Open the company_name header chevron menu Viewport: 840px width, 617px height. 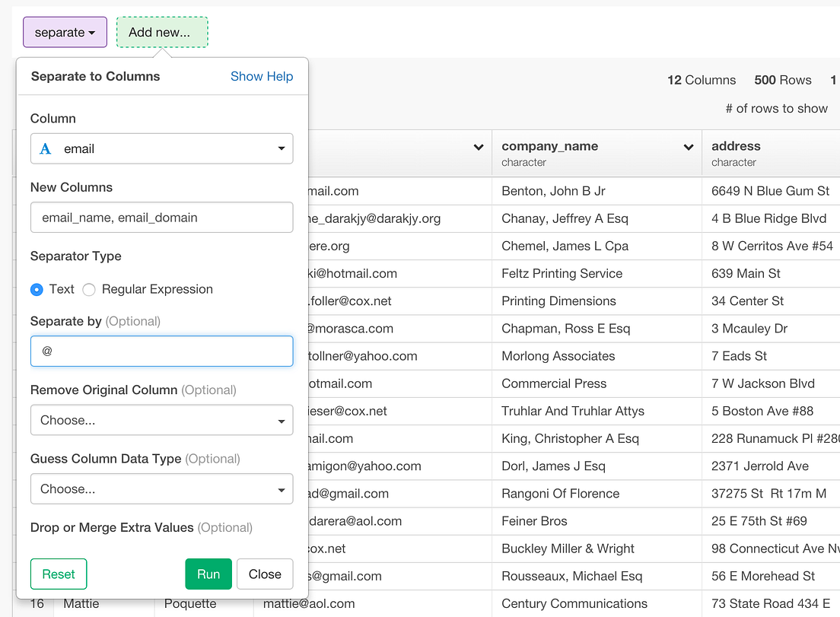pyautogui.click(x=689, y=146)
